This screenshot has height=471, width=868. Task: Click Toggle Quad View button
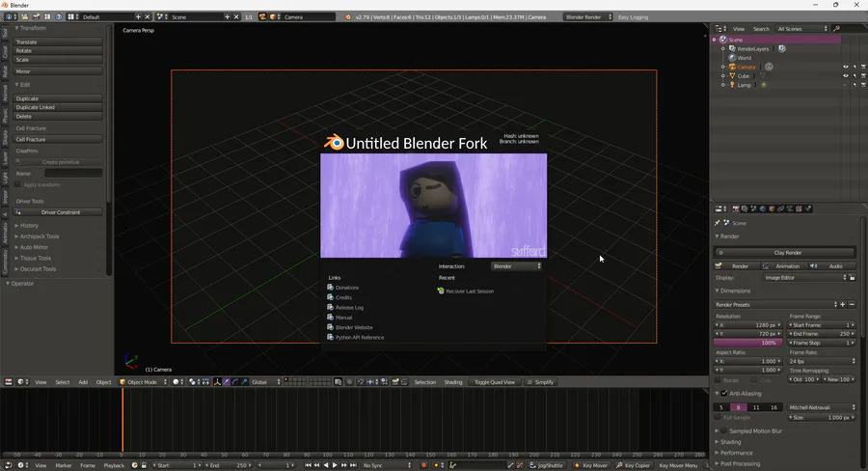(495, 382)
